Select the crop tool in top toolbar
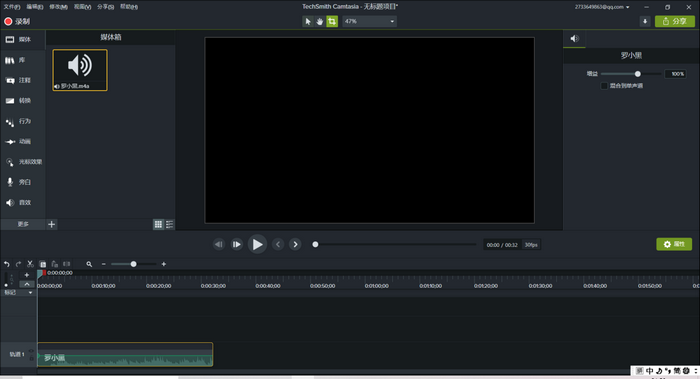Image resolution: width=700 pixels, height=379 pixels. 332,21
